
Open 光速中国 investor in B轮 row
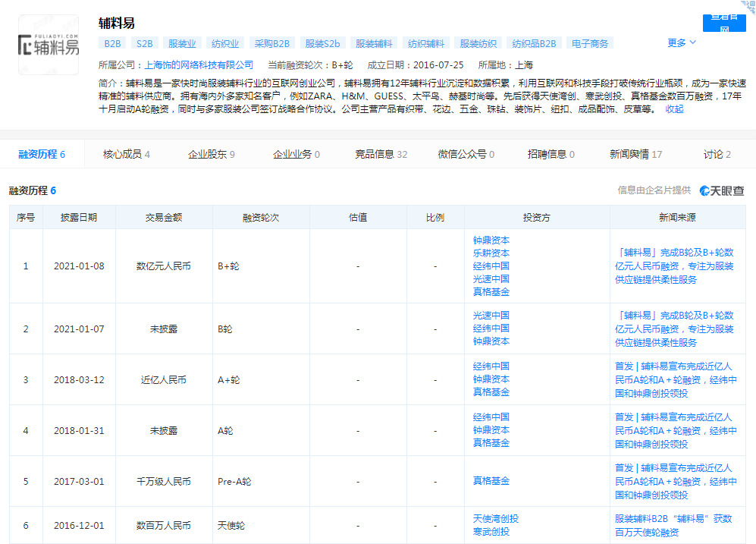[x=491, y=316]
